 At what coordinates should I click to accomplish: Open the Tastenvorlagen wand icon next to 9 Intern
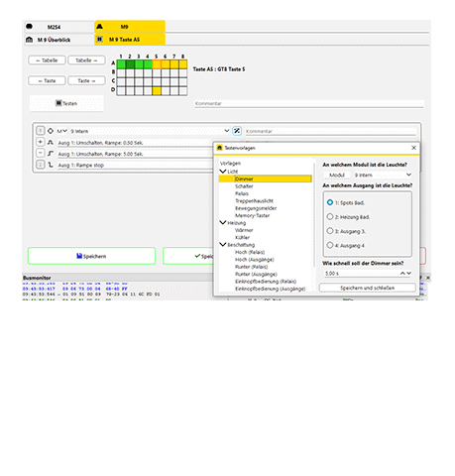pos(237,131)
